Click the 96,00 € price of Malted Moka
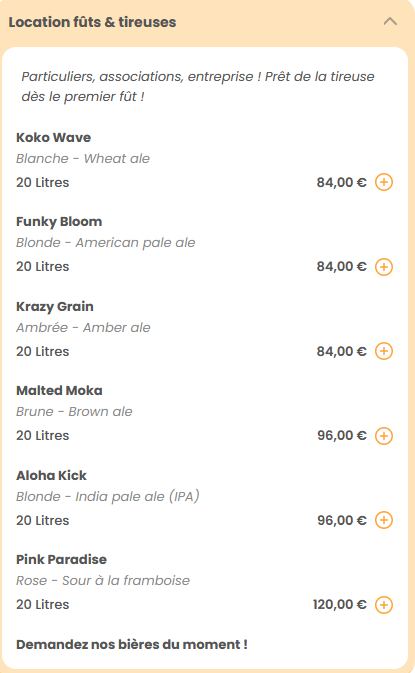415x673 pixels. click(342, 435)
